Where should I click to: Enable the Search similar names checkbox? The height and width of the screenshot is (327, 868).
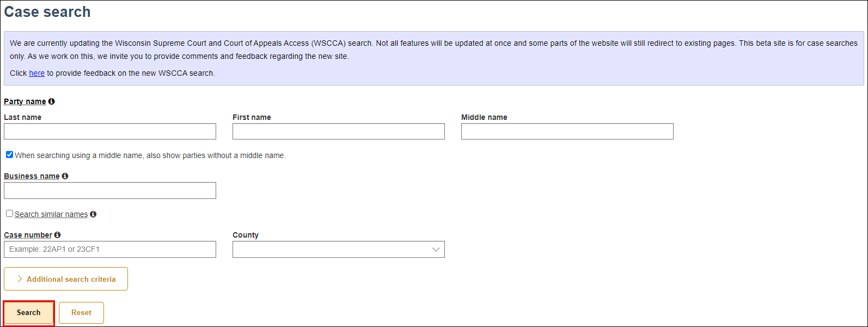(9, 213)
